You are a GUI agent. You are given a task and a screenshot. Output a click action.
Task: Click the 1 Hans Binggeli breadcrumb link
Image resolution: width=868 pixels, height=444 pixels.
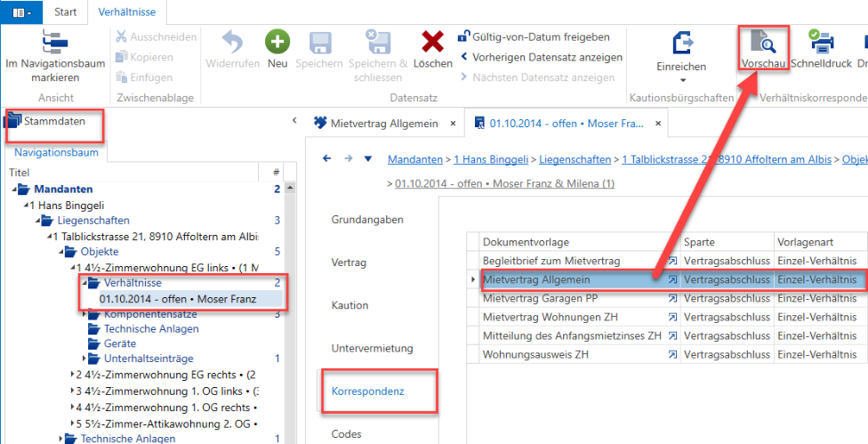(x=490, y=159)
